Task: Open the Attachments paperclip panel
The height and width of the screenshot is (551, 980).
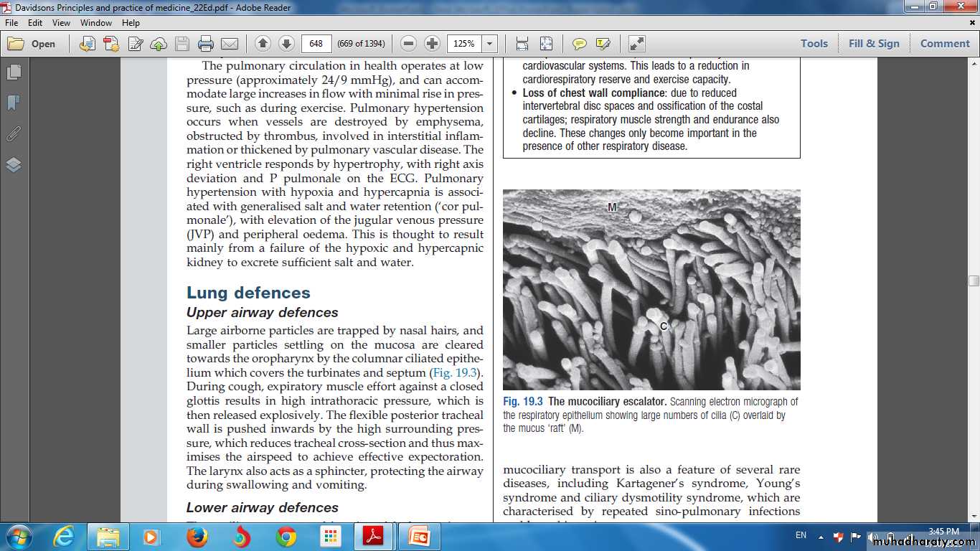Action: (13, 134)
